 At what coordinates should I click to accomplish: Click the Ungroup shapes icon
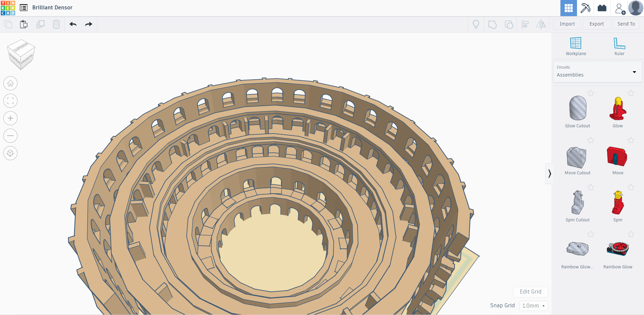coord(509,25)
